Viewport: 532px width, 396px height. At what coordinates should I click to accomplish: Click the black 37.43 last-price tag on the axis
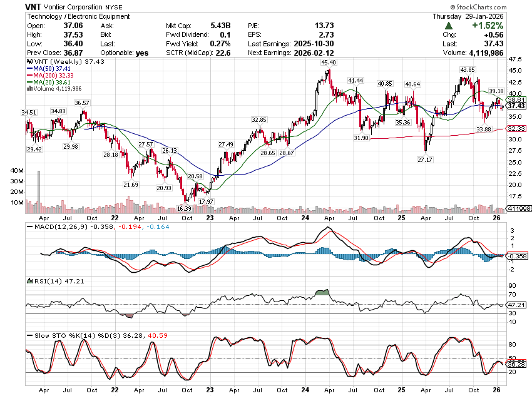(516, 106)
